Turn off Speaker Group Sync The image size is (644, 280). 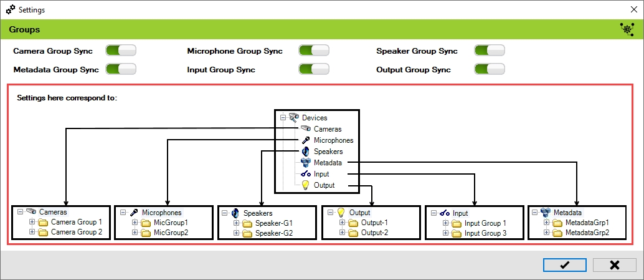point(490,51)
